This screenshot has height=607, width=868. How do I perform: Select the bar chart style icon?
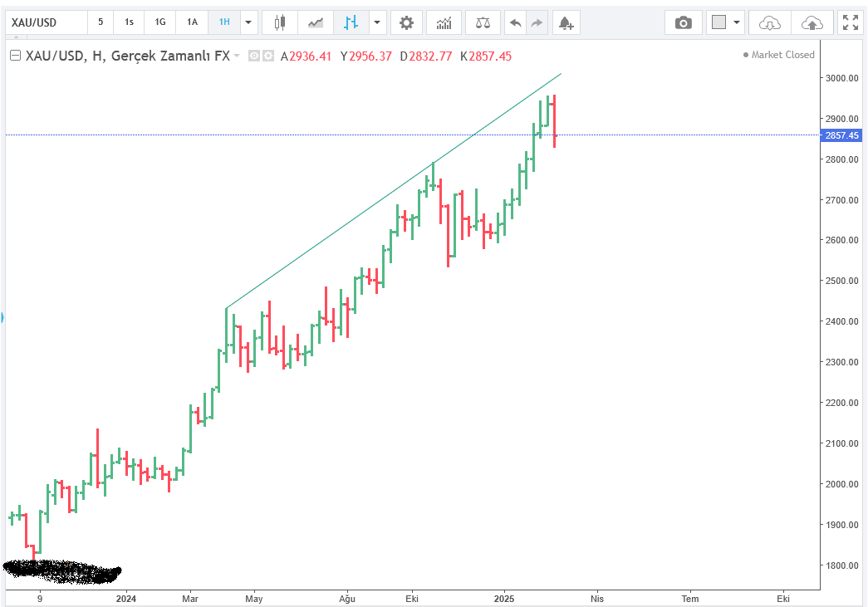(x=351, y=22)
